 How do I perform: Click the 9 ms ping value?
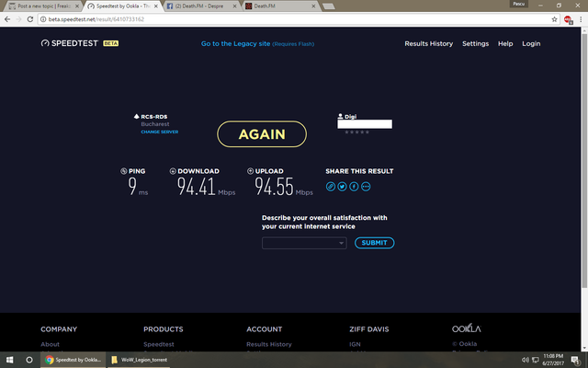132,187
